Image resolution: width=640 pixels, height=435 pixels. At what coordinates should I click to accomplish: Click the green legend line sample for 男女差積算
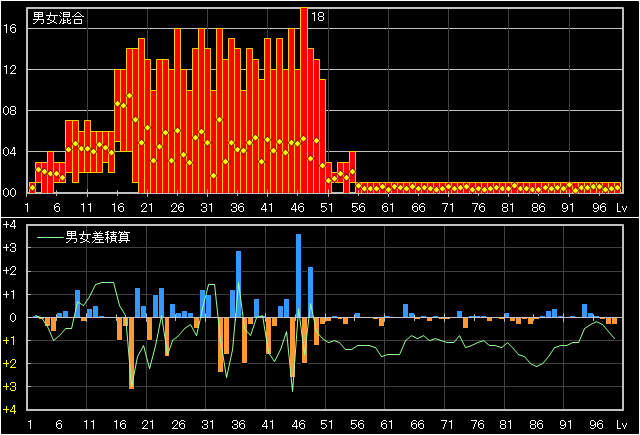[x=50, y=237]
